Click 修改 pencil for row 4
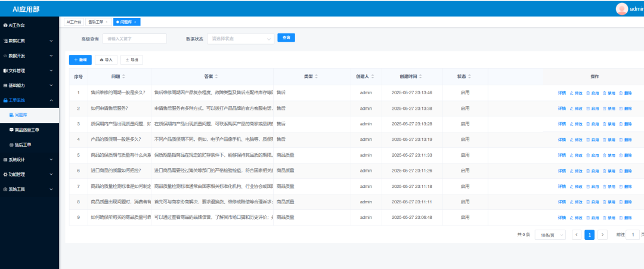This screenshot has width=644, height=269. 576,140
